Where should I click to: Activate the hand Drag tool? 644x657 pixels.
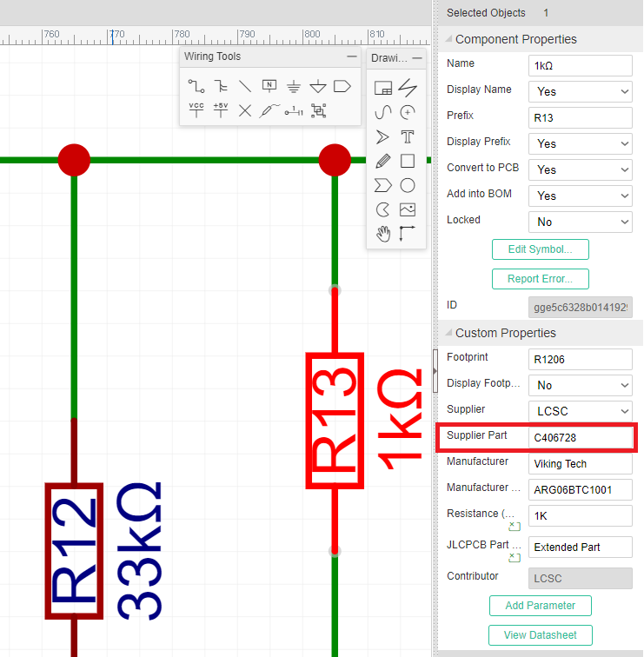[x=382, y=233]
